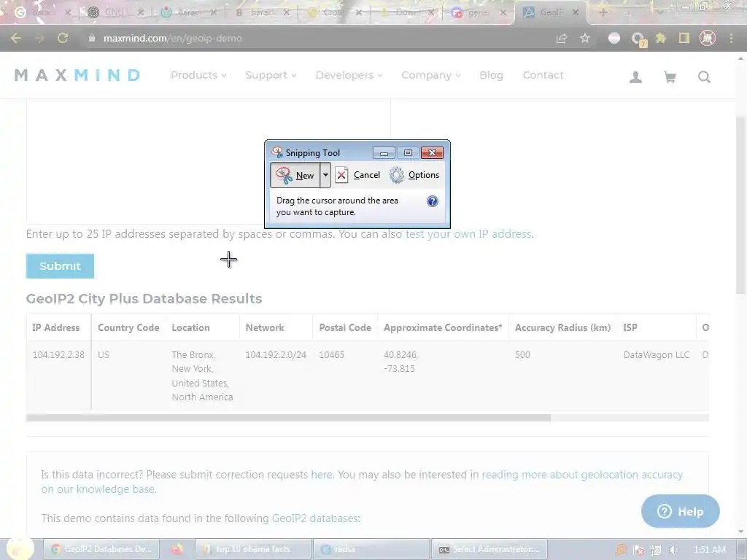This screenshot has width=747, height=560.
Task: Open Snipping Tool help icon
Action: pos(432,201)
